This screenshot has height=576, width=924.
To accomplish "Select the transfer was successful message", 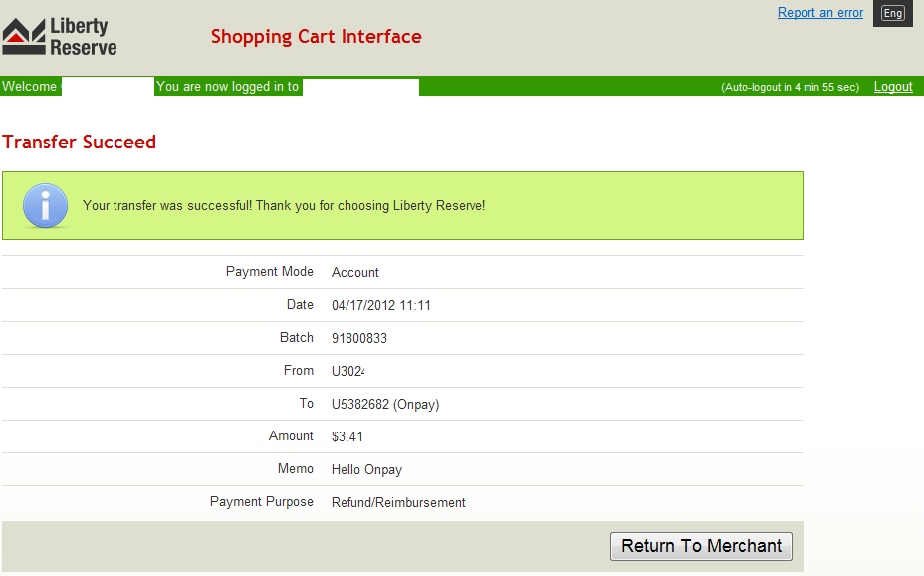I will [284, 205].
